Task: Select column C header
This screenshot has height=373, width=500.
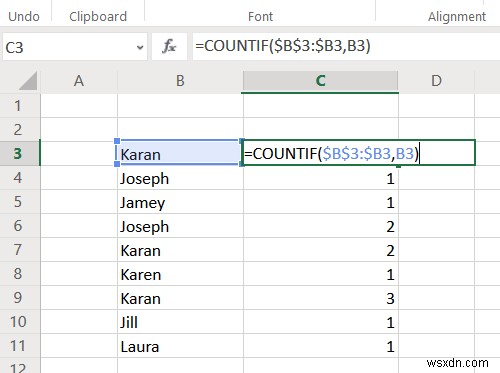Action: click(321, 81)
